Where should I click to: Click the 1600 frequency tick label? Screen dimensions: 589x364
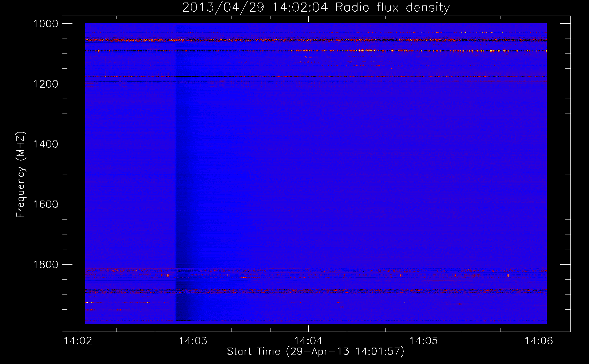pyautogui.click(x=46, y=204)
